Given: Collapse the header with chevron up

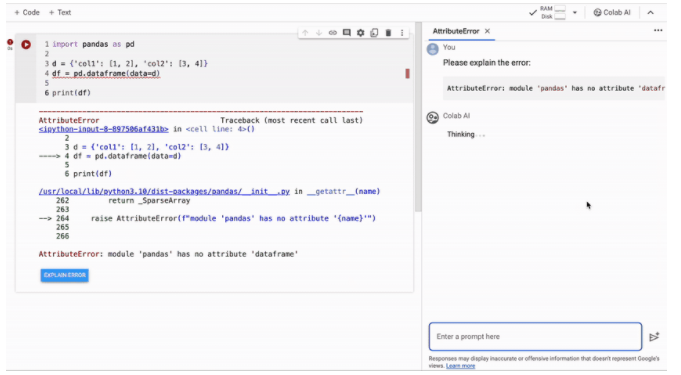Looking at the screenshot, I should 650,13.
